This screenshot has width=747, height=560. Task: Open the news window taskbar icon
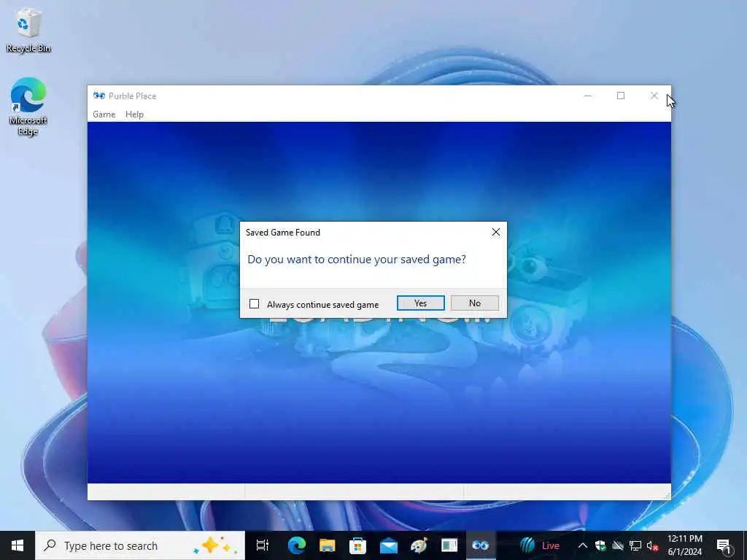449,545
